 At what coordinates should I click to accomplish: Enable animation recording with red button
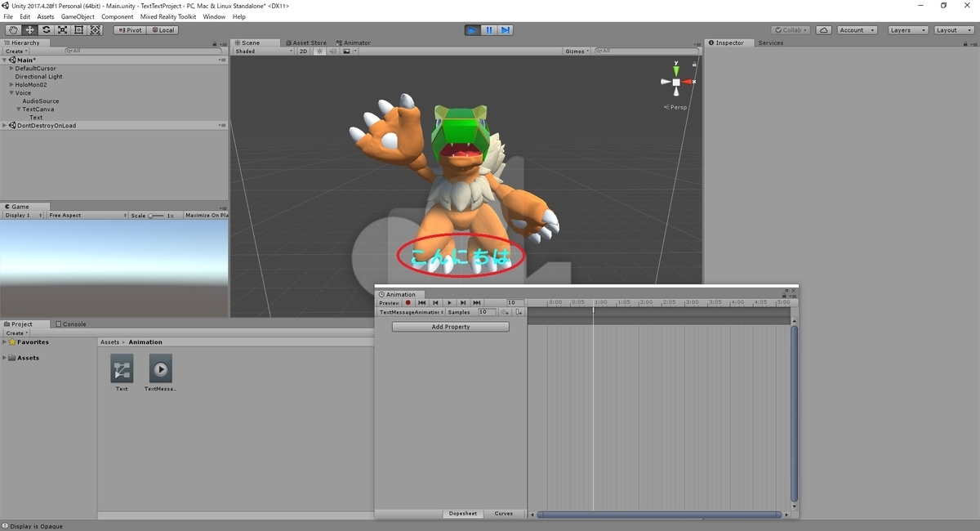click(408, 302)
